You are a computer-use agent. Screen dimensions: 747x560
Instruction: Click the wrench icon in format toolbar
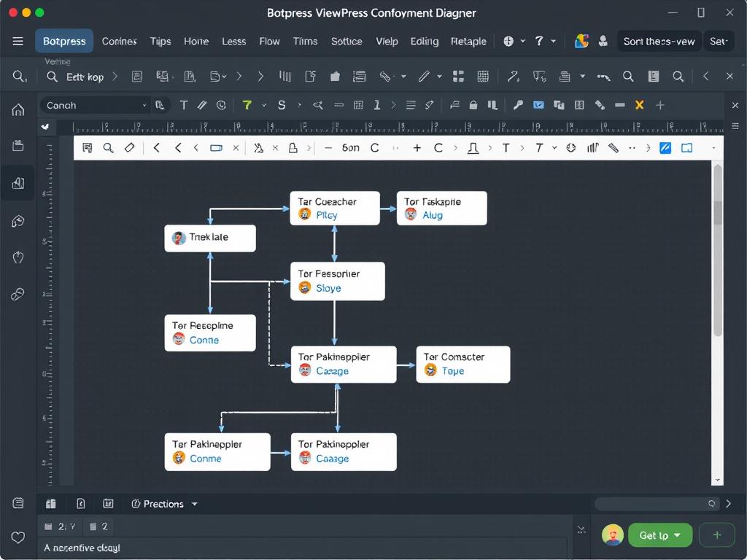coord(518,105)
